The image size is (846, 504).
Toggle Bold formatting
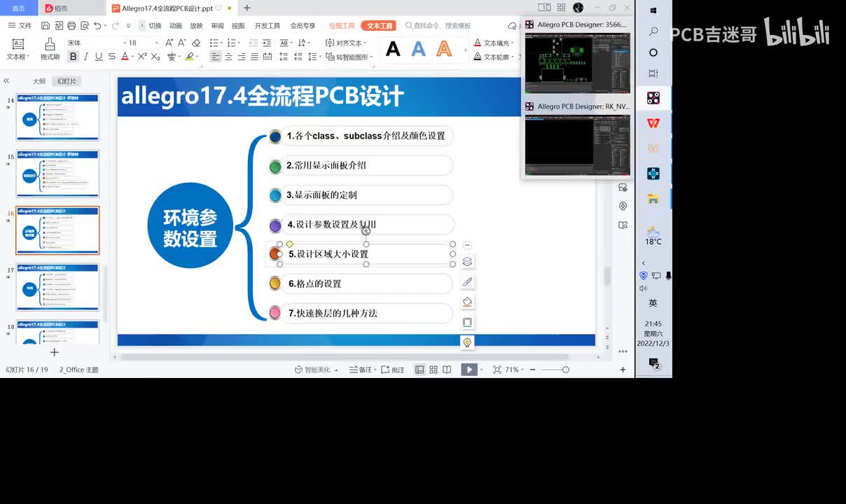74,57
